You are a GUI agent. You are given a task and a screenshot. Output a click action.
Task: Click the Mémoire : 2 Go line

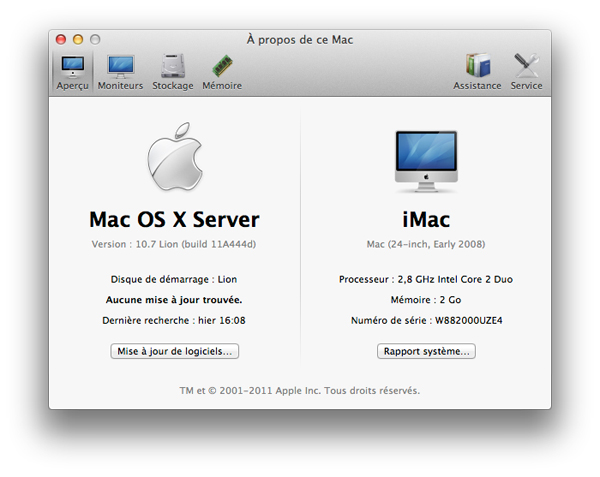[426, 300]
